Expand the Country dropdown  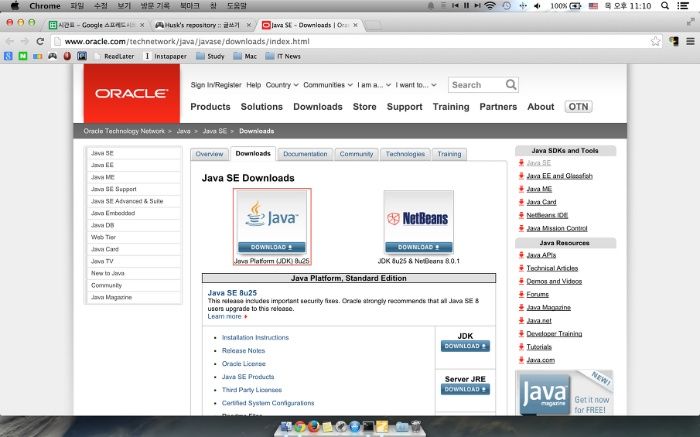(282, 85)
